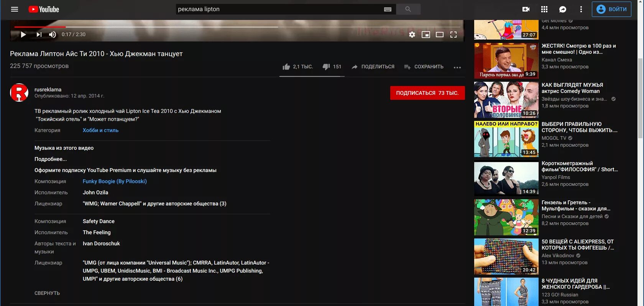Click the Подробнее... link

pos(51,159)
